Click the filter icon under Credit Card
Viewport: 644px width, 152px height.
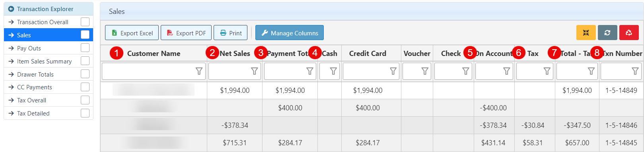(x=393, y=71)
